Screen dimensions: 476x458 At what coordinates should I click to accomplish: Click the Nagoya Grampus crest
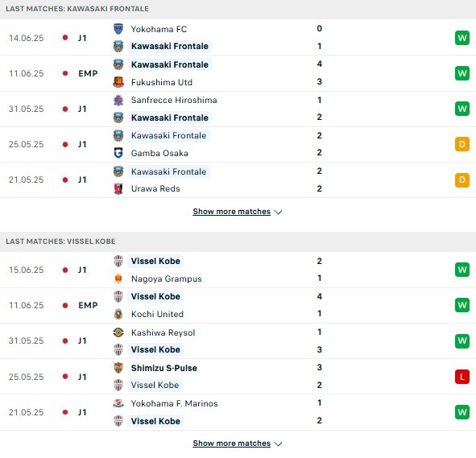(x=118, y=279)
